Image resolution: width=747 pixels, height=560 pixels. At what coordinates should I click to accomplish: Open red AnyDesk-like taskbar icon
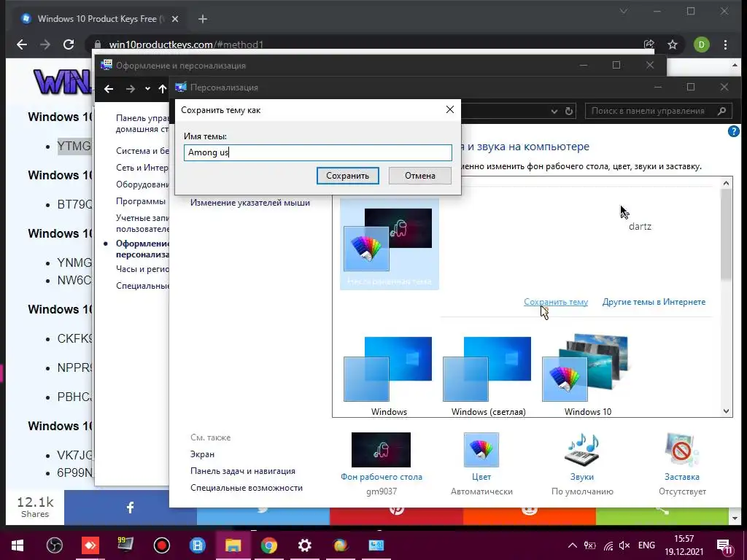click(x=90, y=545)
